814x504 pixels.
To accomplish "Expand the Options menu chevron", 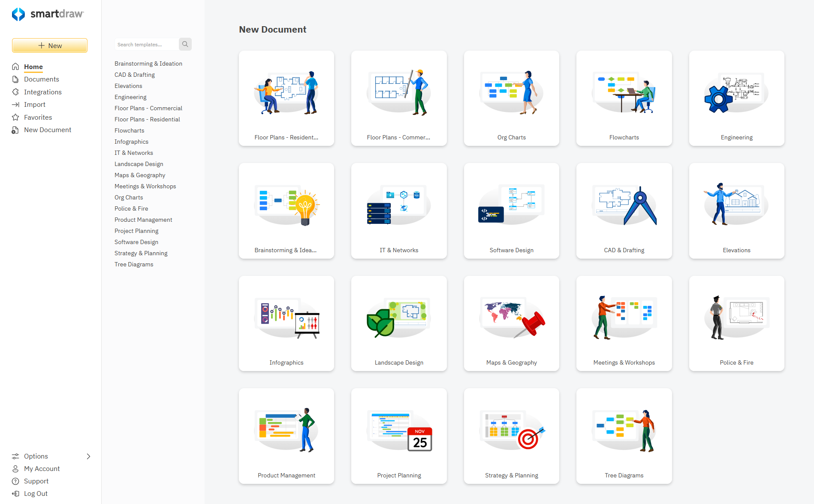I will click(x=89, y=456).
